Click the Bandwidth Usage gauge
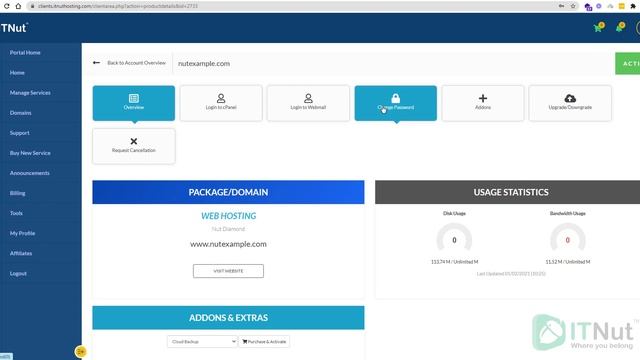Image resolution: width=640 pixels, height=360 pixels. coord(568,238)
